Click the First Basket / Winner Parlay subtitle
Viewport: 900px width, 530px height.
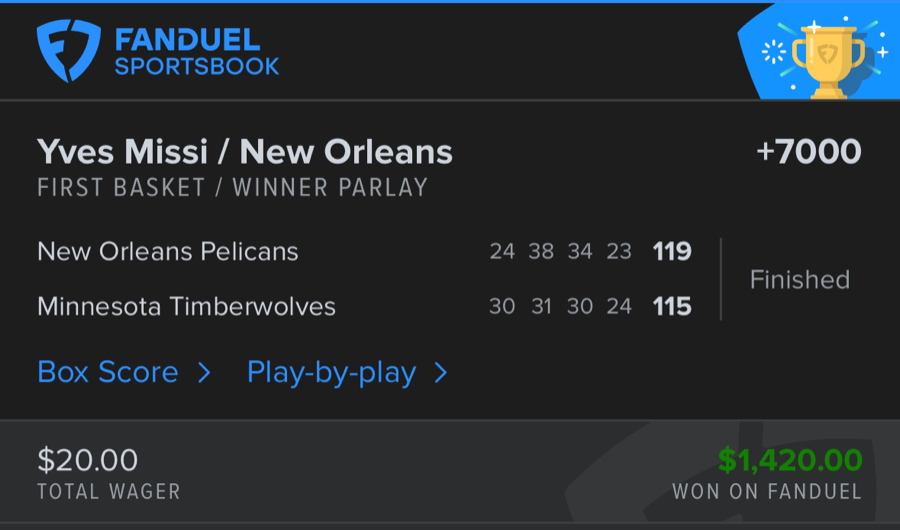pos(232,187)
